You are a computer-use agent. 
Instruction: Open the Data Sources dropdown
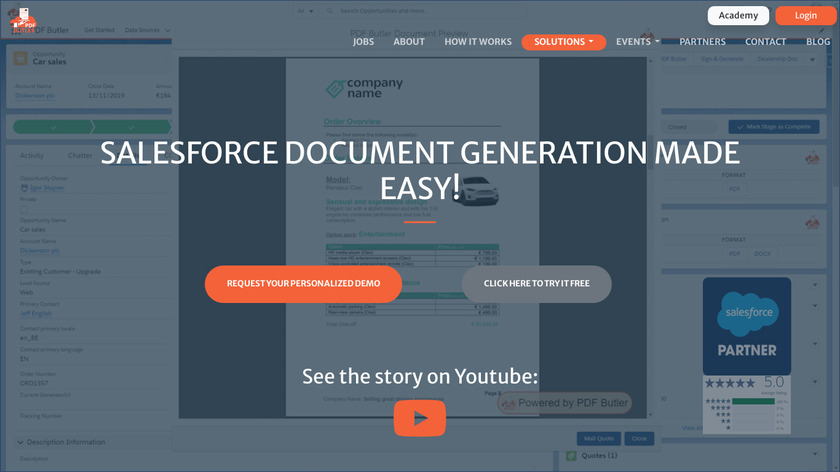click(147, 30)
